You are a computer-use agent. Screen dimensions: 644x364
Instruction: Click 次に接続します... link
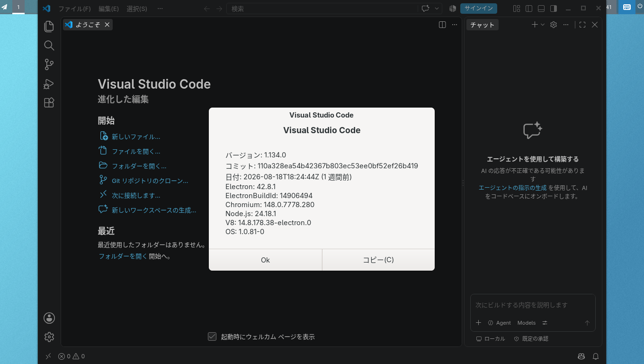pos(136,195)
